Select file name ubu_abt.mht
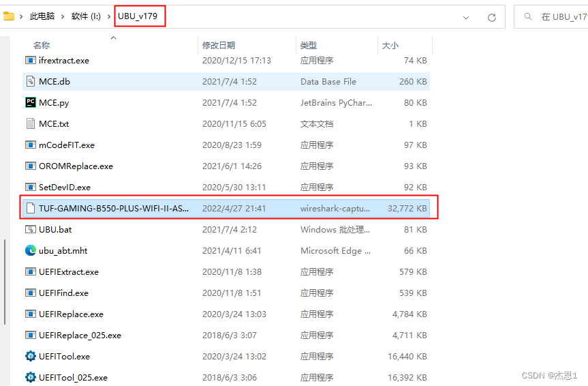The width and height of the screenshot is (588, 386). coord(63,251)
